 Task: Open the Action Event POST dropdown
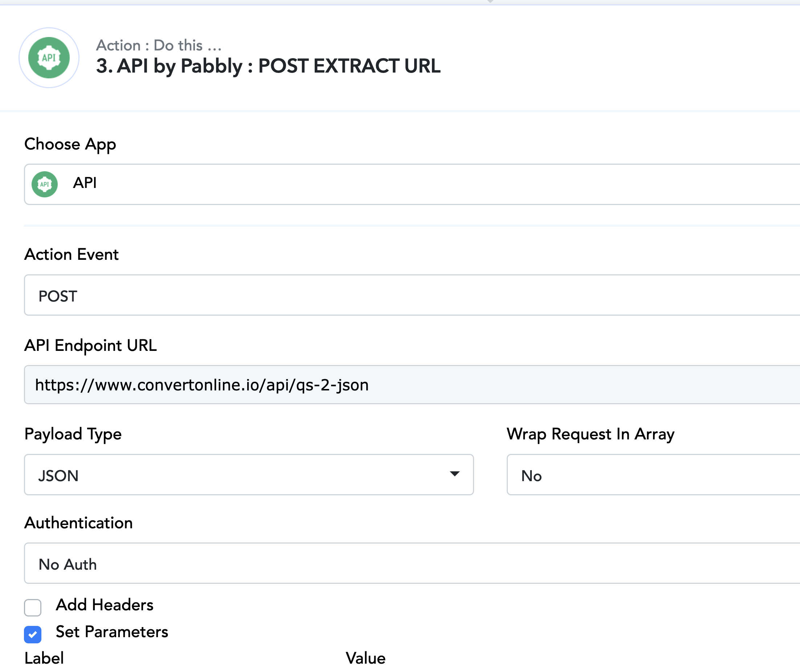click(x=412, y=295)
